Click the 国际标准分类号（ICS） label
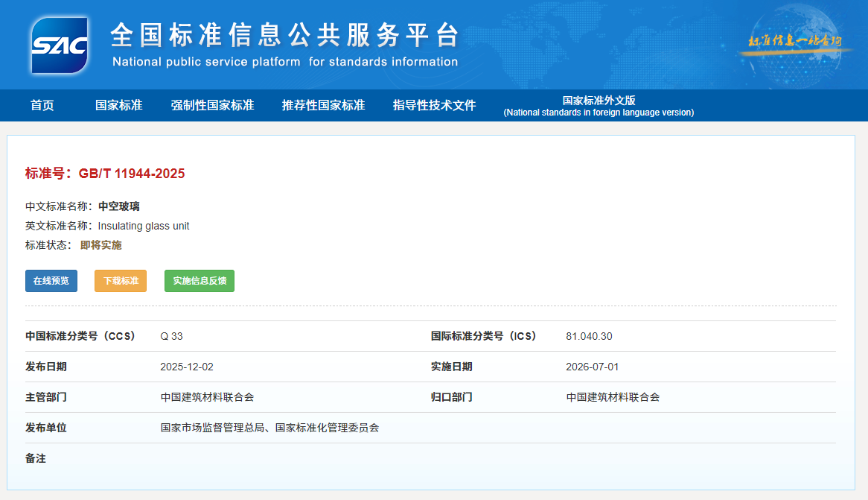The height and width of the screenshot is (500, 868). (x=484, y=336)
